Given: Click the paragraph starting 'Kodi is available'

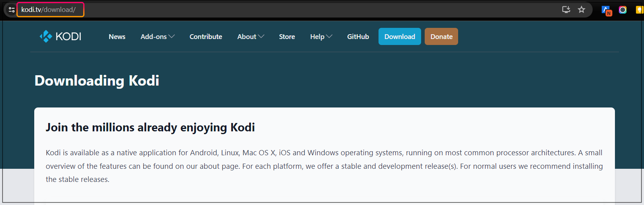Looking at the screenshot, I should [324, 166].
